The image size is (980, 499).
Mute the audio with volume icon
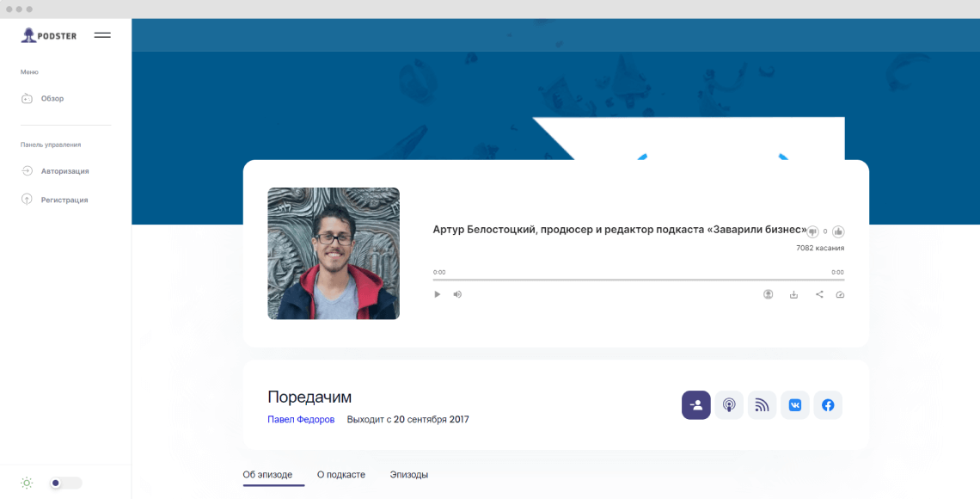click(x=456, y=294)
